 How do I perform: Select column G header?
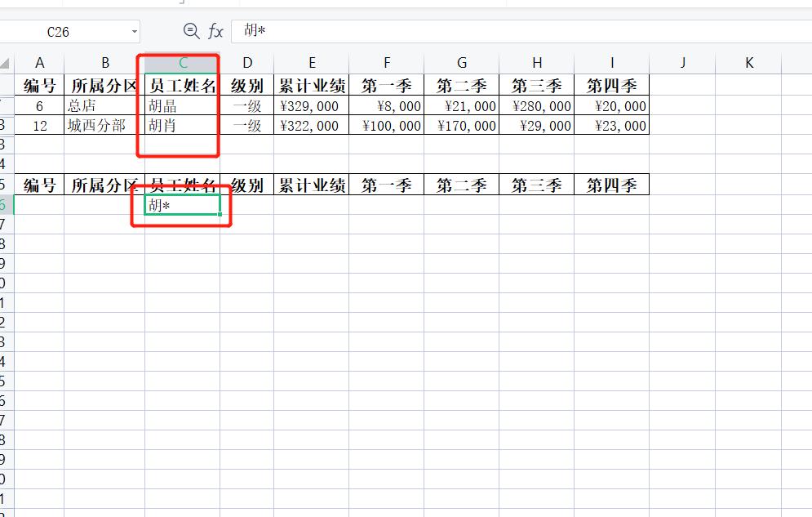coord(461,62)
